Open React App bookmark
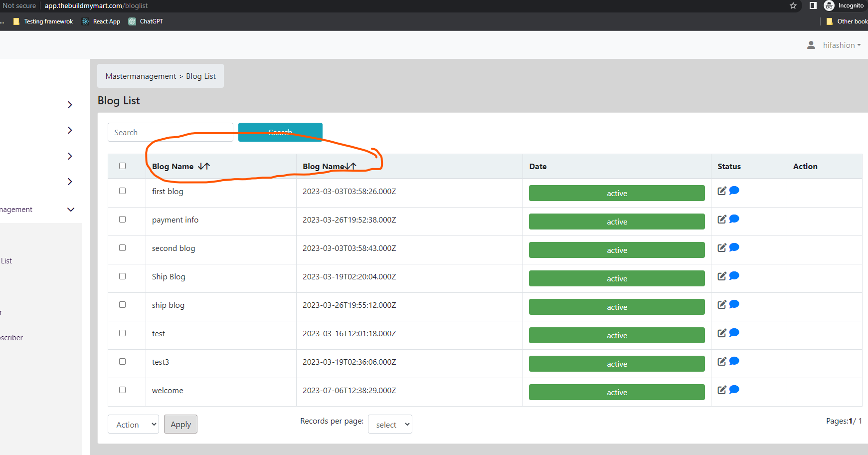The width and height of the screenshot is (868, 455). click(101, 21)
